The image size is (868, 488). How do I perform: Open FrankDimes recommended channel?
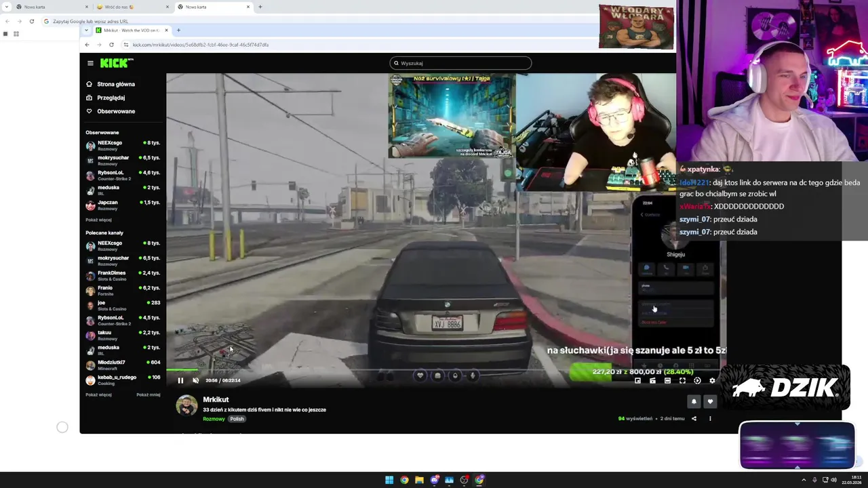123,276
